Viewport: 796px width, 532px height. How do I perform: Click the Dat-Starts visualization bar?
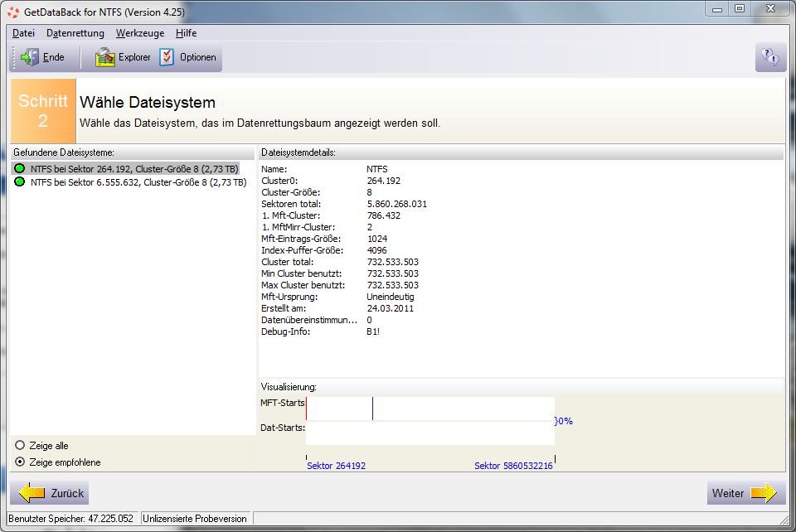pyautogui.click(x=430, y=433)
